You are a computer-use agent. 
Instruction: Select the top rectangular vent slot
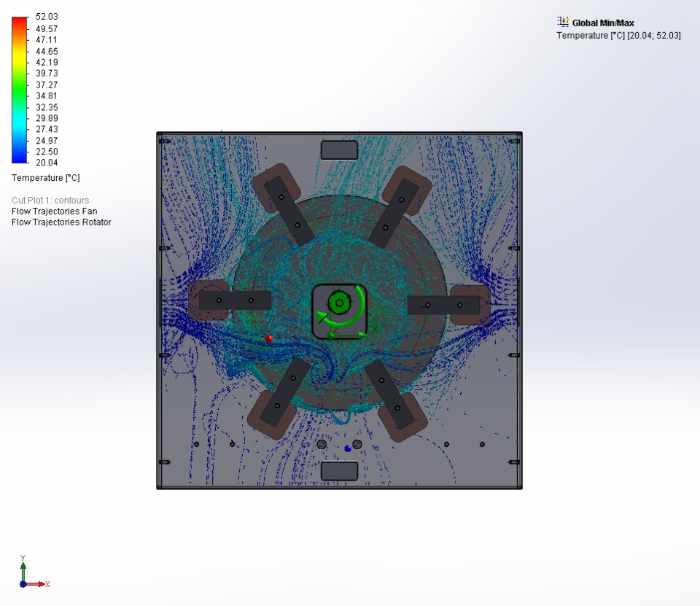click(x=339, y=150)
